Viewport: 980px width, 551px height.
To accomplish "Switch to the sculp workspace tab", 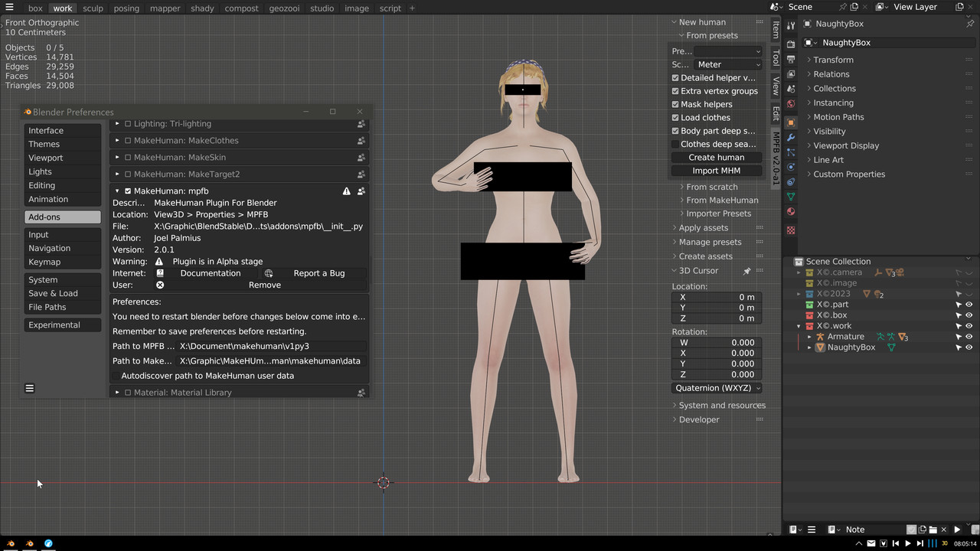I will pos(93,8).
